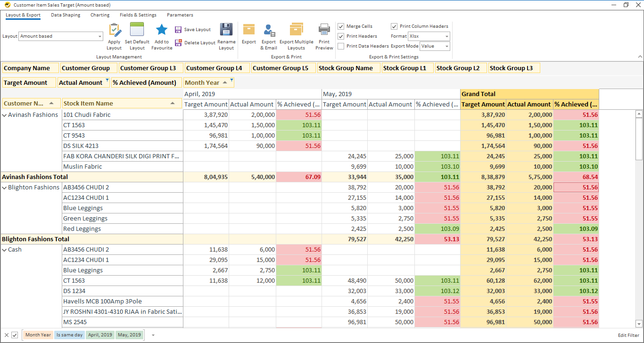Click the Save Layout icon

178,30
